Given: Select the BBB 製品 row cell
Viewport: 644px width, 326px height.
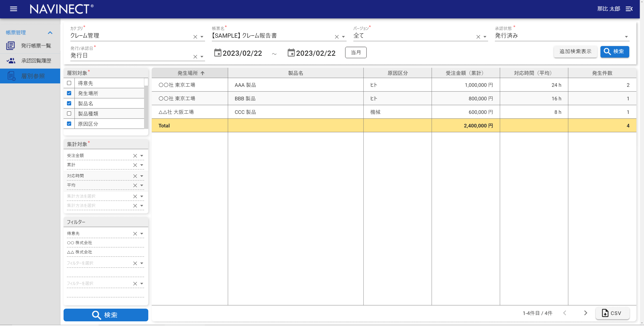Looking at the screenshot, I should 296,98.
